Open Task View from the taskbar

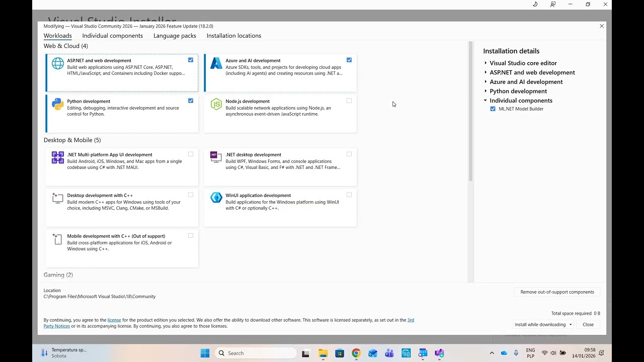point(305,353)
